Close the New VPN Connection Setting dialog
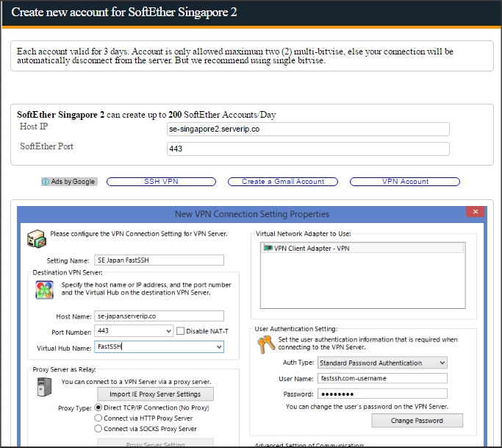Screen dimensions: 502x448 pos(475,212)
